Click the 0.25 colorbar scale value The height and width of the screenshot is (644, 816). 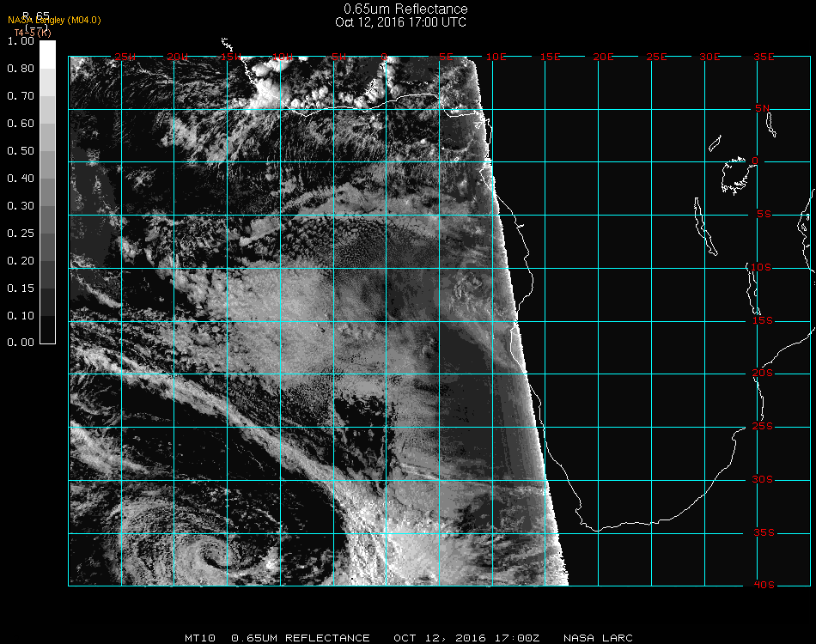(21, 234)
